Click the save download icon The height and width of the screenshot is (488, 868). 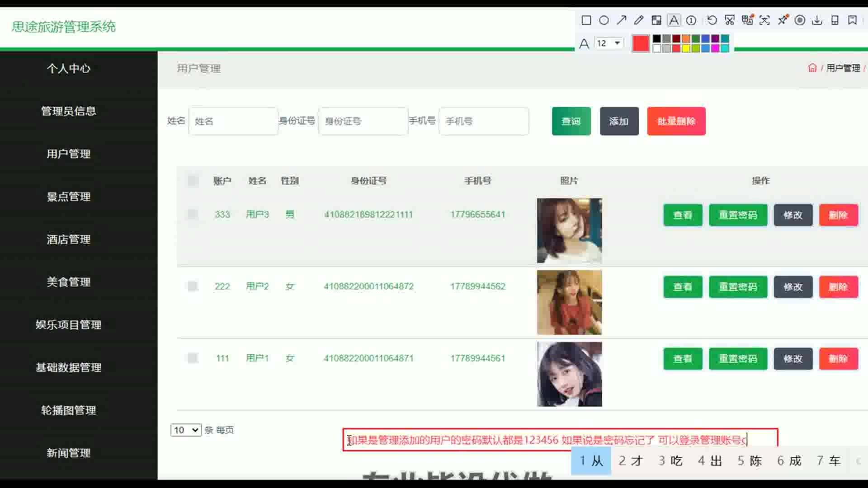point(817,20)
